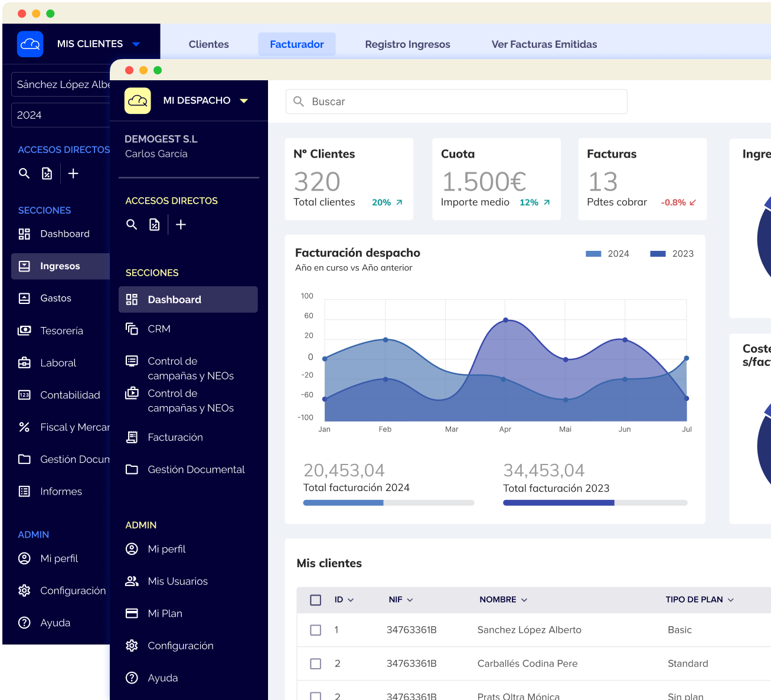This screenshot has height=700, width=771.
Task: Expand the MIS CLIENTES dropdown
Action: [x=136, y=44]
